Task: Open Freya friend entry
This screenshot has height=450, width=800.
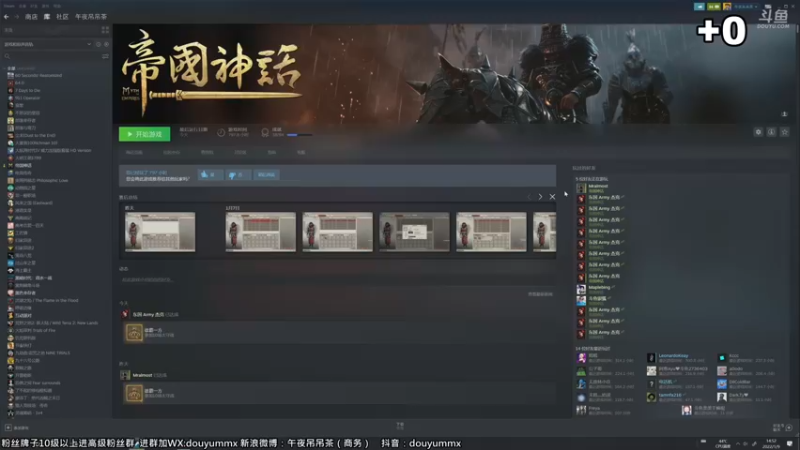Action: point(594,408)
